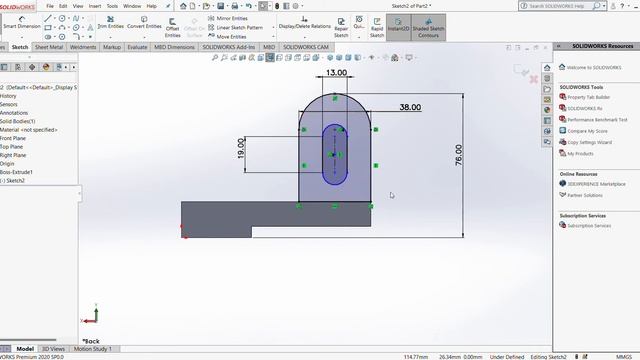Expand the Smart Dimension dropdown arrow

point(22,37)
